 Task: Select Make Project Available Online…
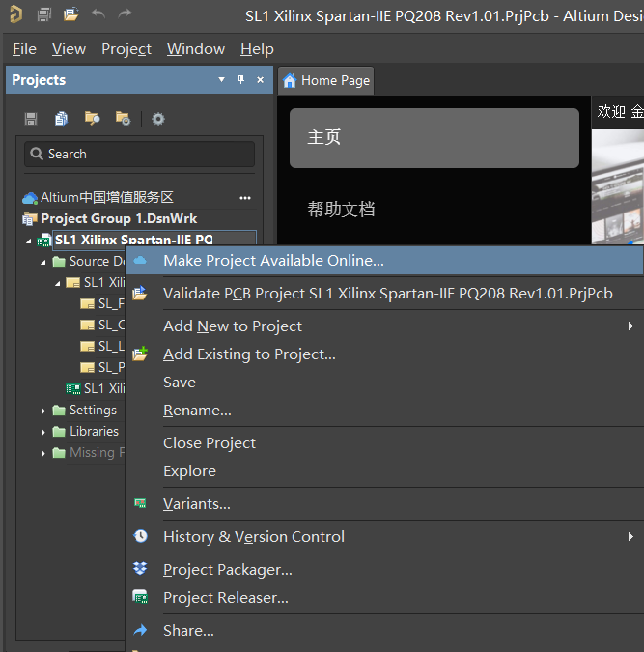[x=384, y=260]
